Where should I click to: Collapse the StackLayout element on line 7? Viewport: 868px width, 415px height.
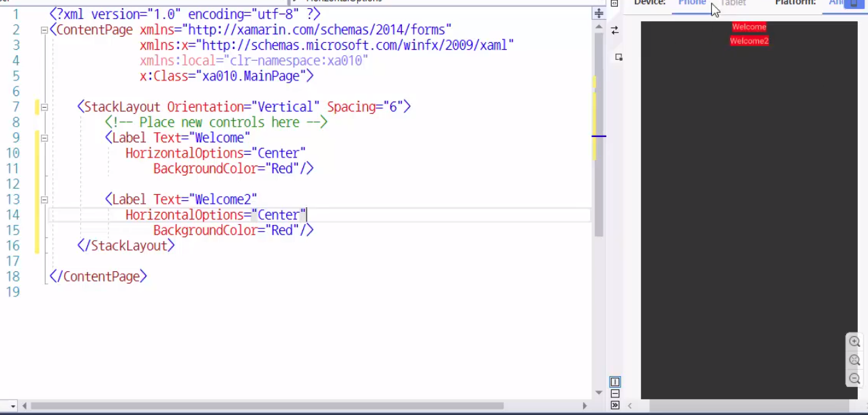[x=44, y=107]
